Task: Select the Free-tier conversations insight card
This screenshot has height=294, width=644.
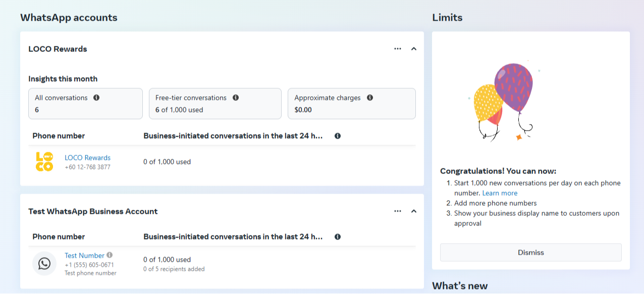Action: point(215,104)
